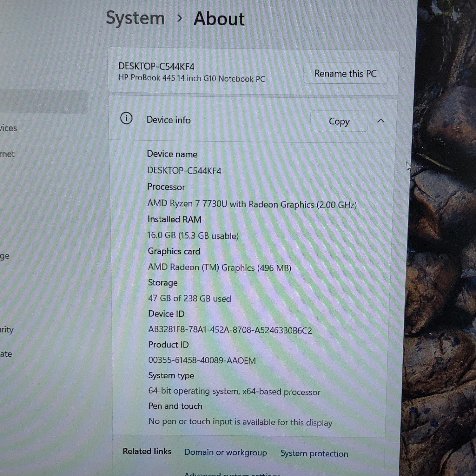
Task: Click the Pen and touch label
Action: tap(175, 406)
